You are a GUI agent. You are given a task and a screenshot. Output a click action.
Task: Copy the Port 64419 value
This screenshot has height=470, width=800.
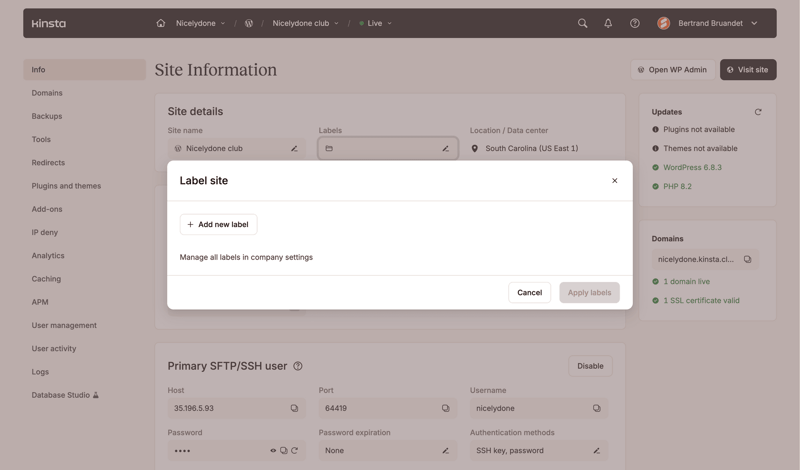coord(445,408)
